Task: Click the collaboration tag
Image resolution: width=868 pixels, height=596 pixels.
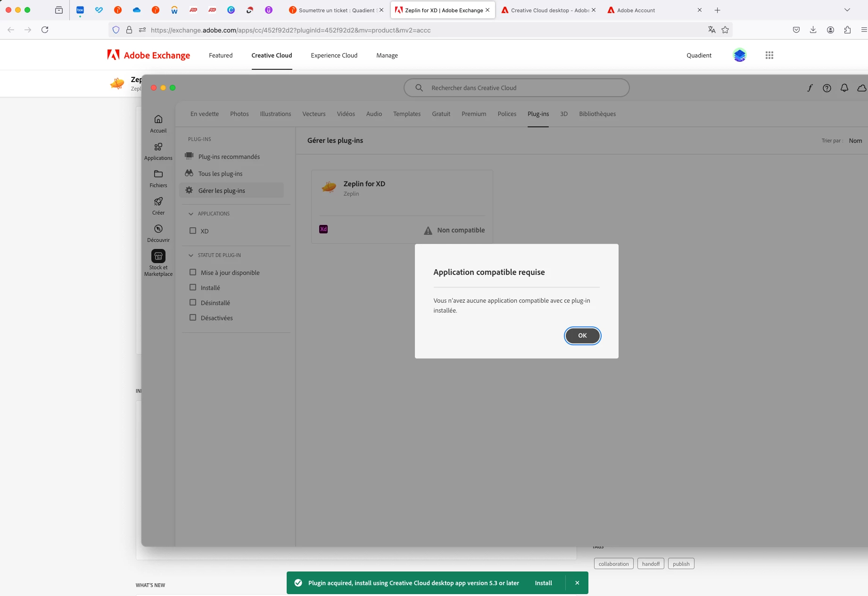Action: (x=614, y=564)
